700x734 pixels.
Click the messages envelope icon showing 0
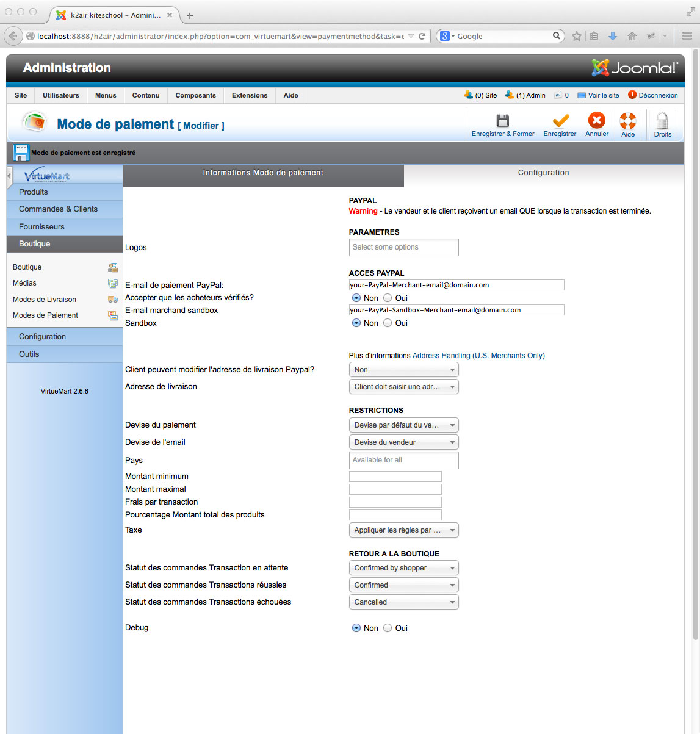coord(558,95)
